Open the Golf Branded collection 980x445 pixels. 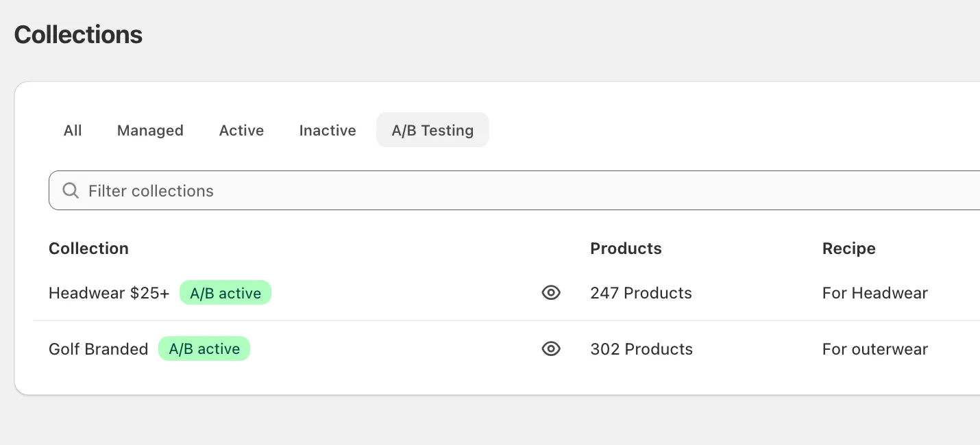98,348
